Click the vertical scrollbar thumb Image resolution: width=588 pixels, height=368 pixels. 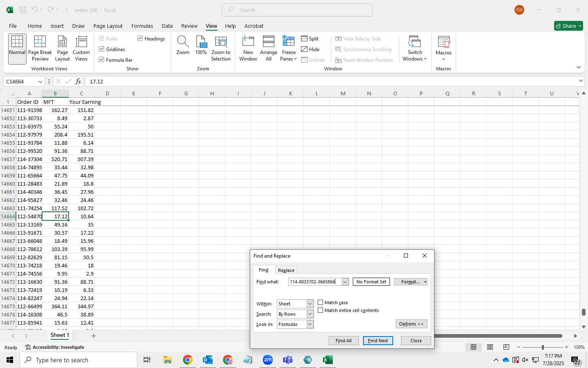coord(584,312)
